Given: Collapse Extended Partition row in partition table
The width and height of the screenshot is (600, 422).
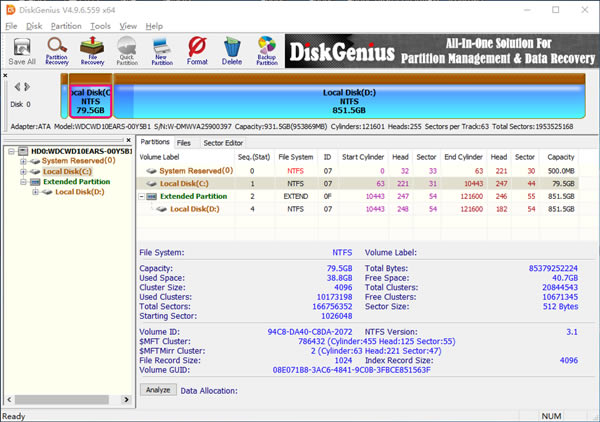Looking at the screenshot, I should click(142, 196).
